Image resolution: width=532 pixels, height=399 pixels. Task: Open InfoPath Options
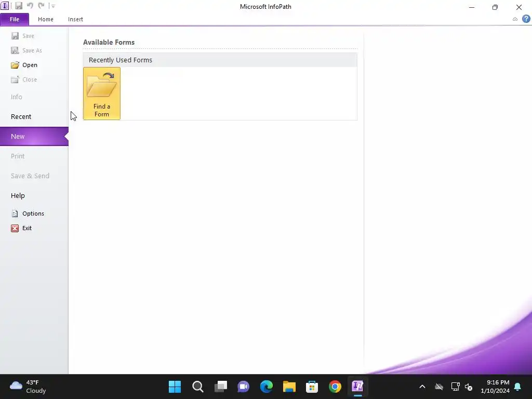[28, 214]
